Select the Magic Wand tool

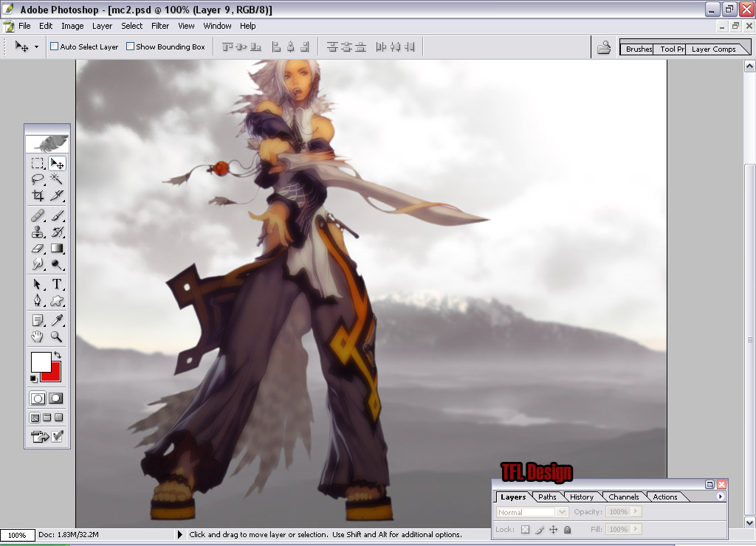(x=57, y=179)
